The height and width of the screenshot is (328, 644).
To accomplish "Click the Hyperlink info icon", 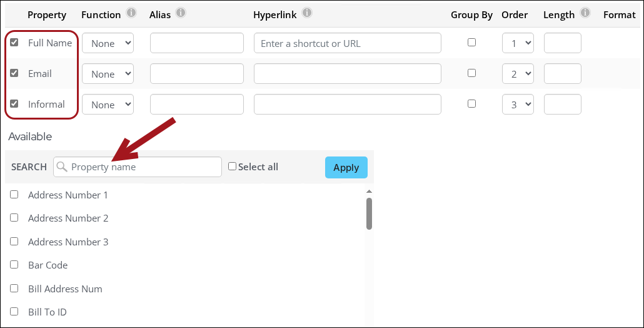I will 306,13.
